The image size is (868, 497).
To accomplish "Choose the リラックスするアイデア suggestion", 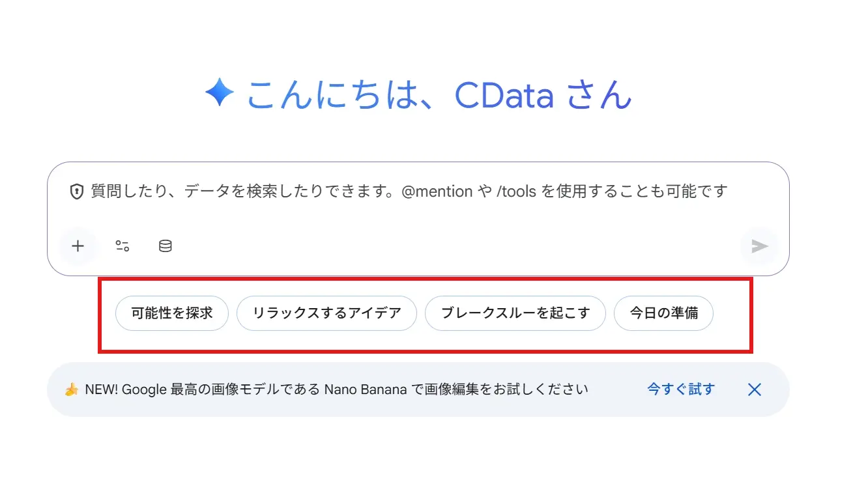I will tap(326, 313).
